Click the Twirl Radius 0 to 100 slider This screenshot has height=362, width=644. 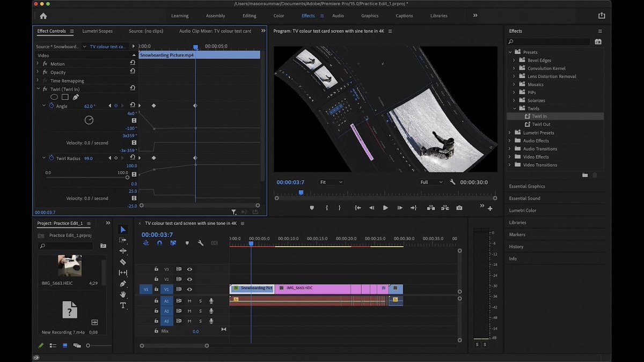(87, 179)
